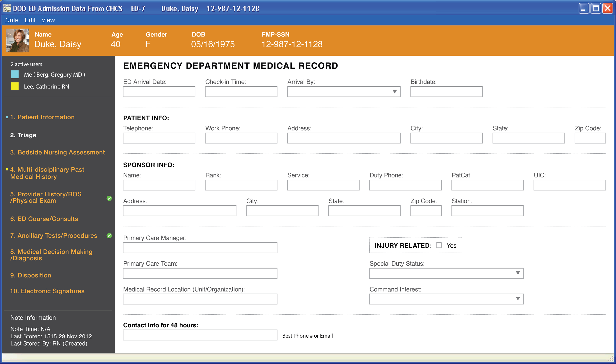616x364 pixels.
Task: Click the Primary Care Manager input field
Action: [x=200, y=247]
